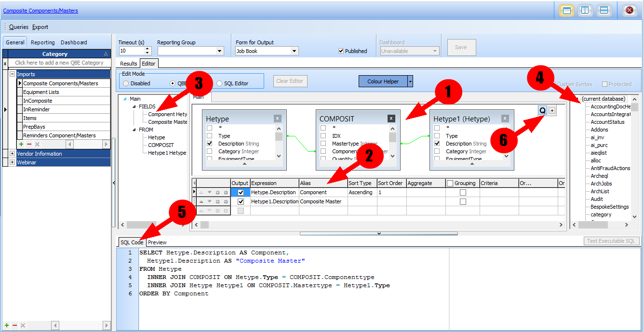Switch to vertical split layout view
Screen dimensions: 644x332
click(585, 10)
